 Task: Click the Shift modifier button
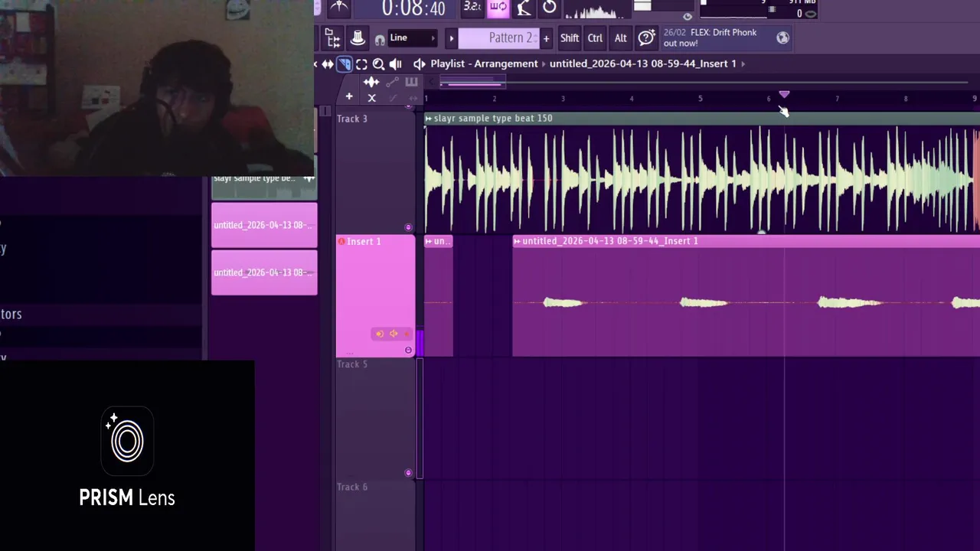(x=570, y=38)
